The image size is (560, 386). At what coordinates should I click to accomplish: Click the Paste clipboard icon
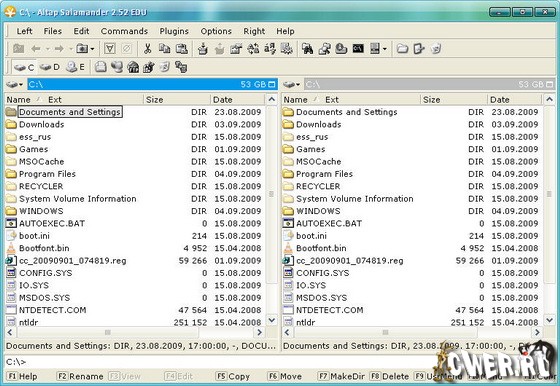(x=182, y=48)
